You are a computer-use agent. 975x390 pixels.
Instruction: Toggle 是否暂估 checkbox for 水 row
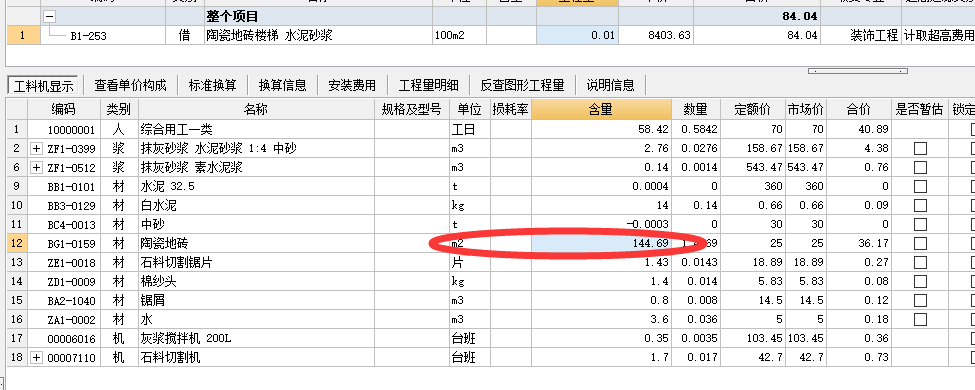point(920,319)
